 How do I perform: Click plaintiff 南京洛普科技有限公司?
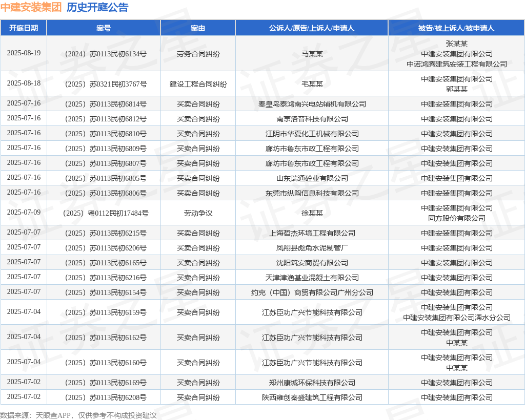(312, 119)
